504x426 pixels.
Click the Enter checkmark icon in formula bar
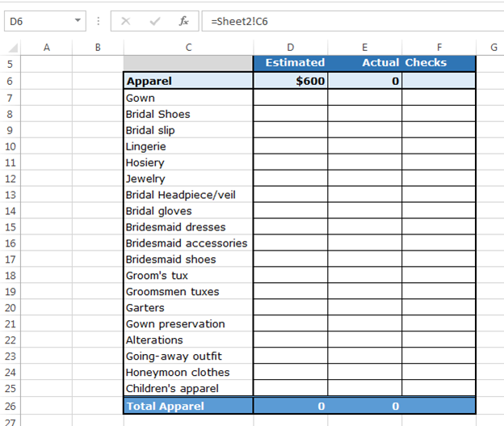(155, 21)
